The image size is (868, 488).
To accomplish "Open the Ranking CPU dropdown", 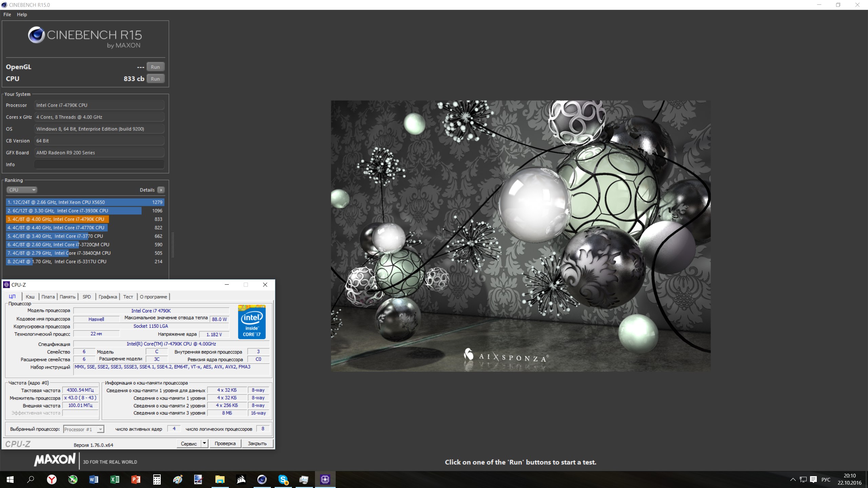I will [22, 190].
